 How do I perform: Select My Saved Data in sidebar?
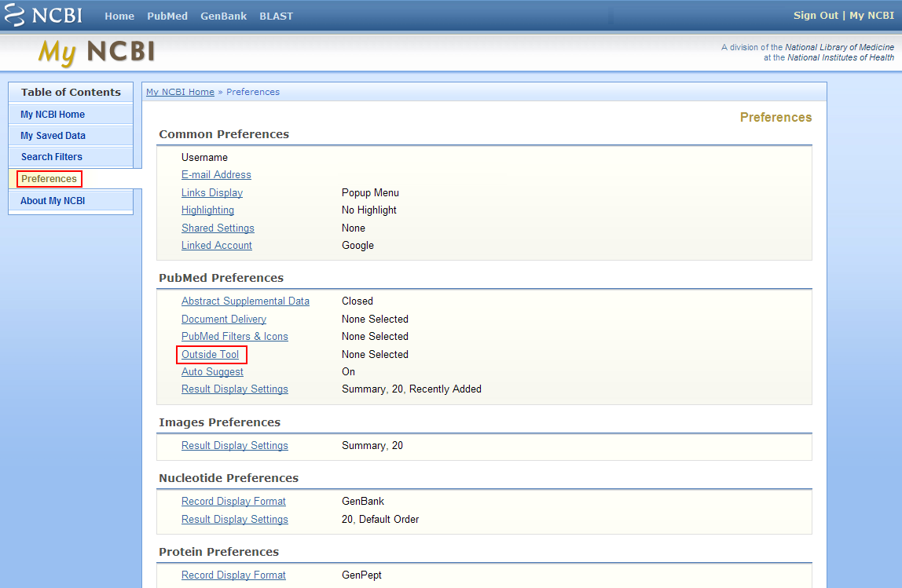[53, 136]
